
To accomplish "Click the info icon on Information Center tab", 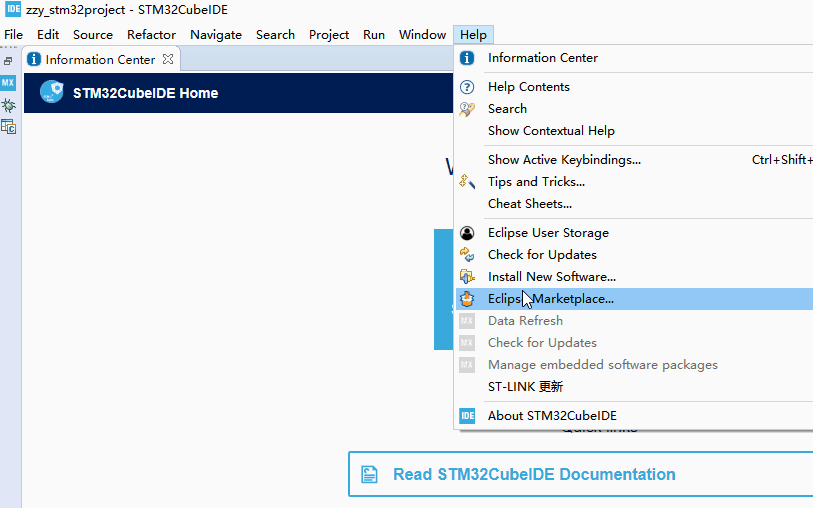I will coord(34,60).
